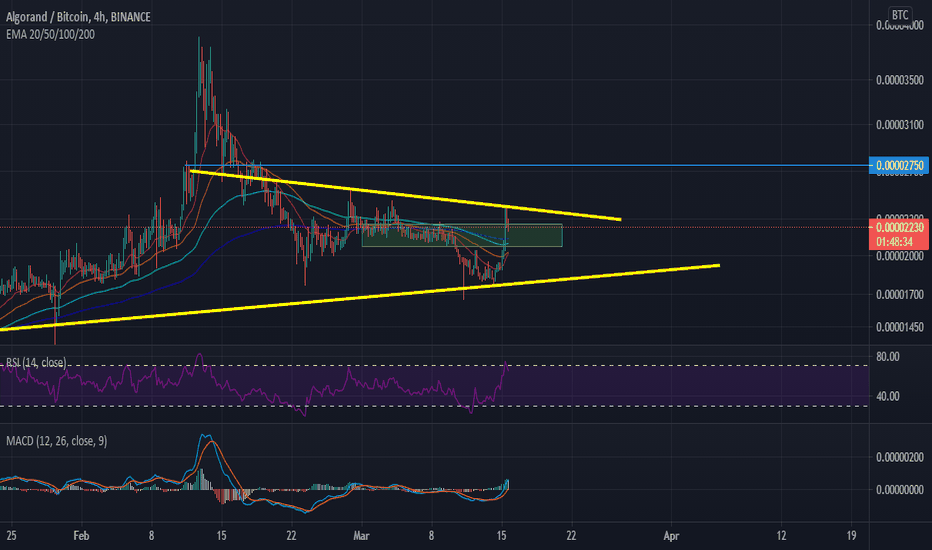Select the upper yellow descending trendline
This screenshot has height=550, width=932.
coord(404,195)
